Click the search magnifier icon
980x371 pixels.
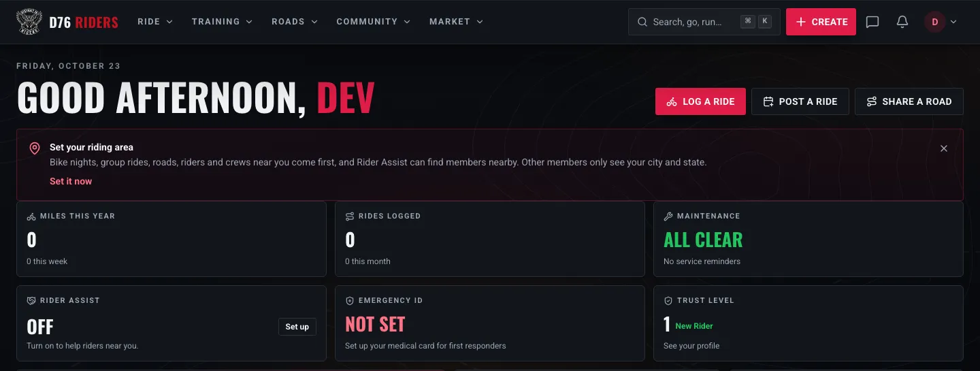tap(642, 22)
